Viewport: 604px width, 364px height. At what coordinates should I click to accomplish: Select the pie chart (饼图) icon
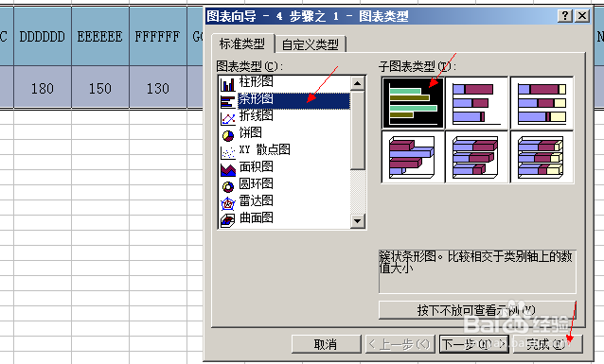click(x=227, y=135)
